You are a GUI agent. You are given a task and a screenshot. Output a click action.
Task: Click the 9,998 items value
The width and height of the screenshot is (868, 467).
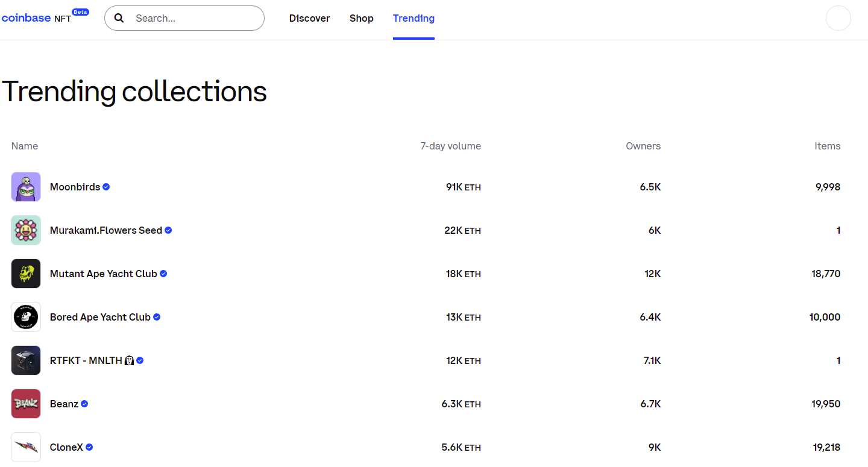(x=828, y=187)
